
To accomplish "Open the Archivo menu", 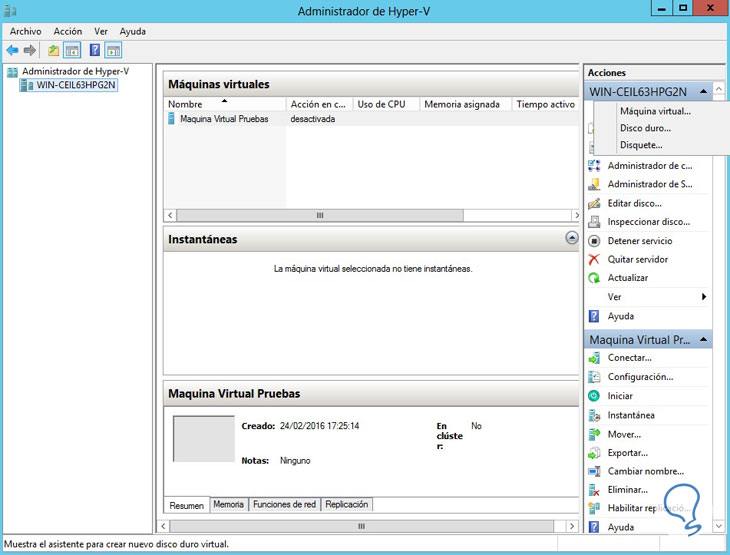I will tap(26, 31).
